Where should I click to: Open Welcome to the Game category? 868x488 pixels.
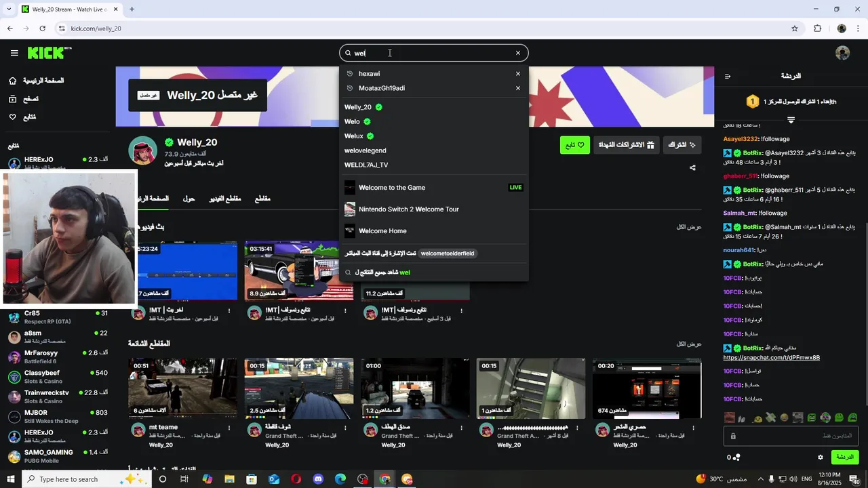tap(434, 188)
